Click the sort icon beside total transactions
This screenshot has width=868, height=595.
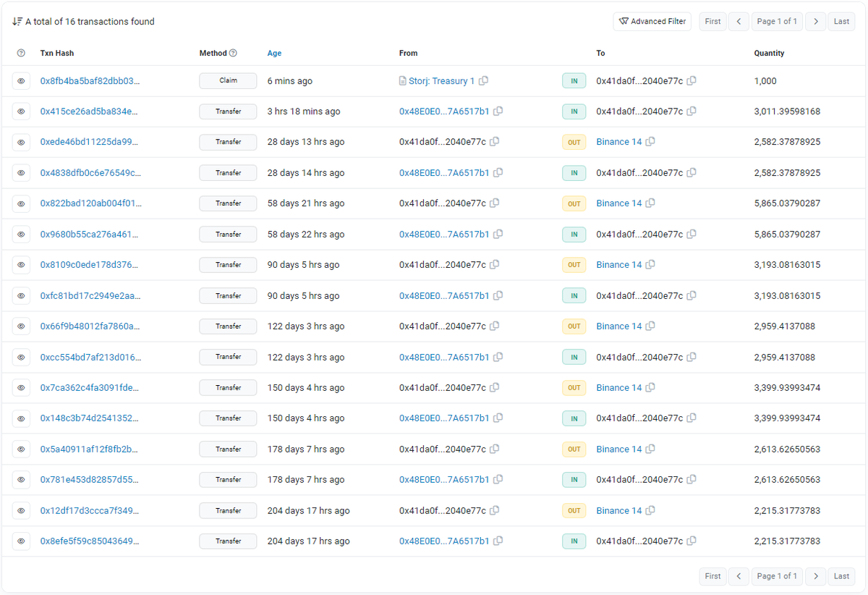click(x=17, y=22)
